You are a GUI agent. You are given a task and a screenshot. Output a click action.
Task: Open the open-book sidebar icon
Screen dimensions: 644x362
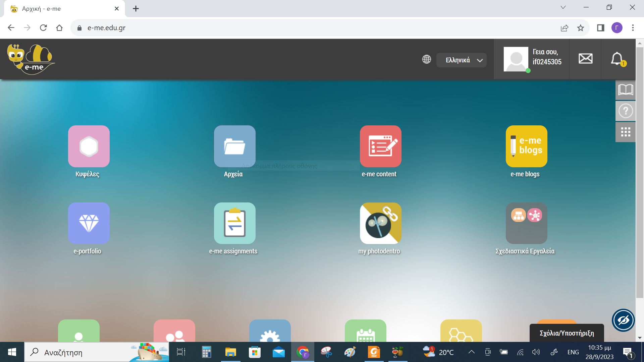pyautogui.click(x=626, y=90)
